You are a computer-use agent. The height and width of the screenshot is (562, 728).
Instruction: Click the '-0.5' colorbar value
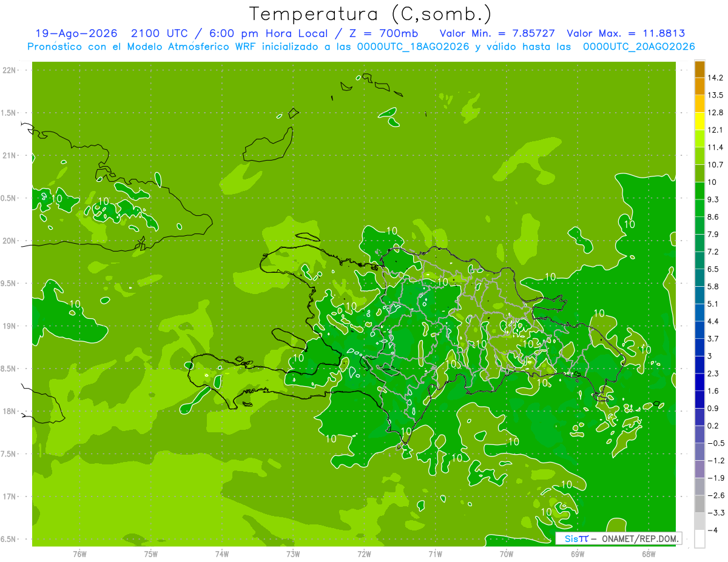click(715, 443)
